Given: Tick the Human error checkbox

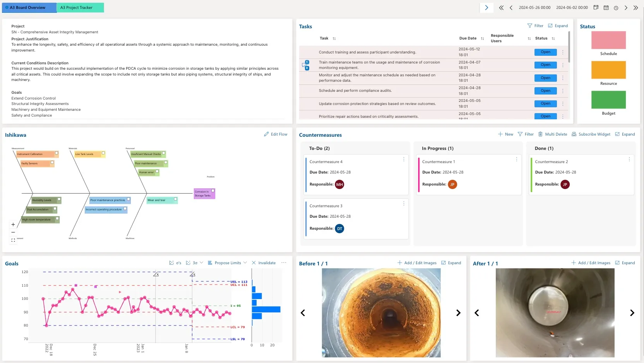Looking at the screenshot, I should point(157,171).
